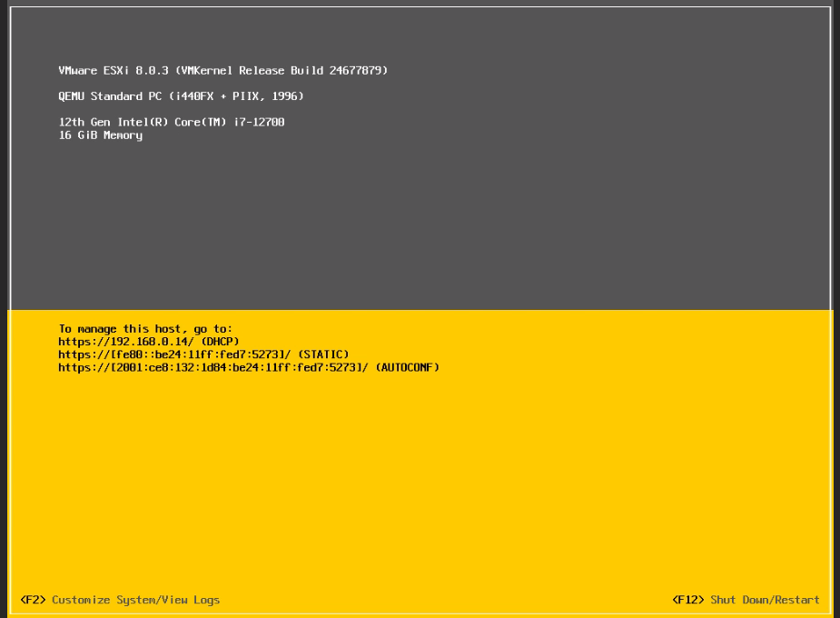The image size is (840, 618).
Task: Click the F2 Customize System/View Logs option
Action: point(120,600)
